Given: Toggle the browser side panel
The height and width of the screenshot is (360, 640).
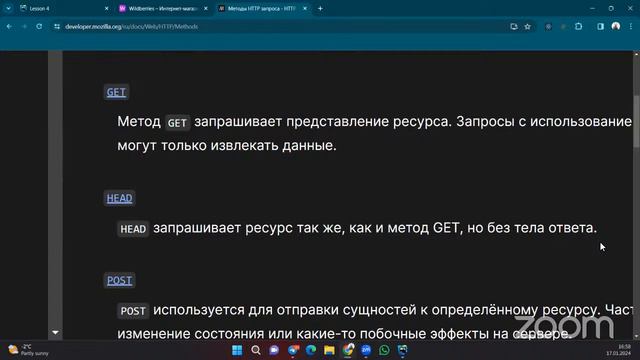Looking at the screenshot, I should coord(600,27).
